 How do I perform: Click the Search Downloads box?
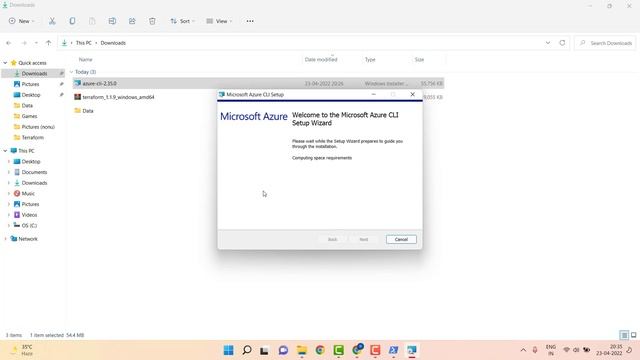[606, 43]
